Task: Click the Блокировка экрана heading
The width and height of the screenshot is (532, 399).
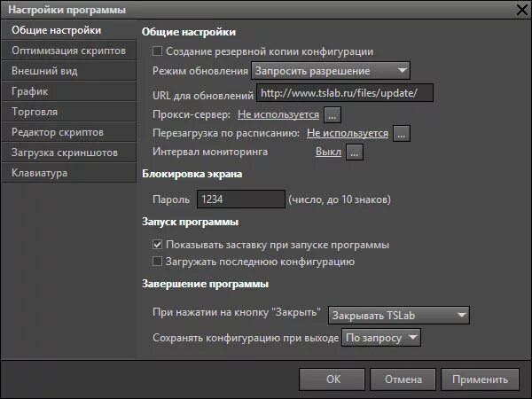Action: tap(192, 174)
